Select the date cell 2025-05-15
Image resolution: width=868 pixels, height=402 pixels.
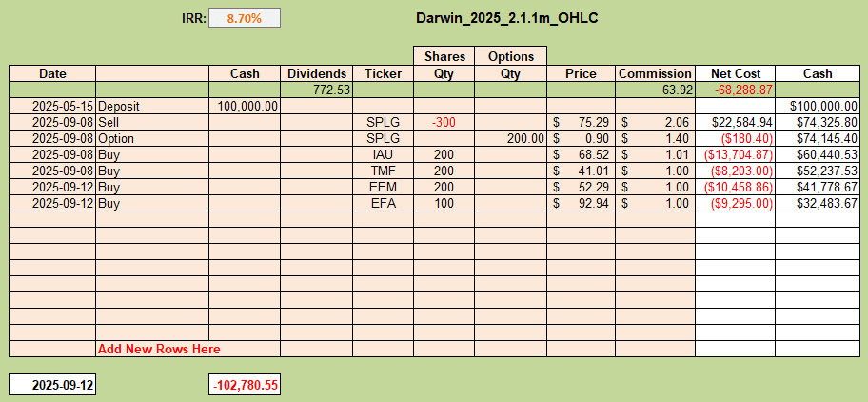[x=52, y=107]
